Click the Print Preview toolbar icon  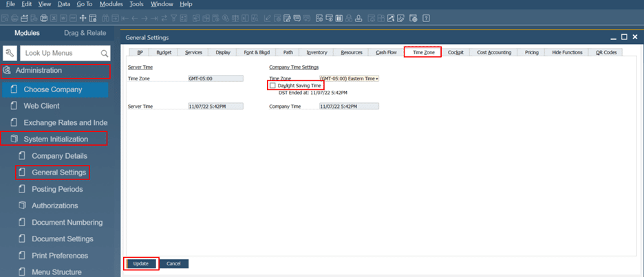click(5, 18)
